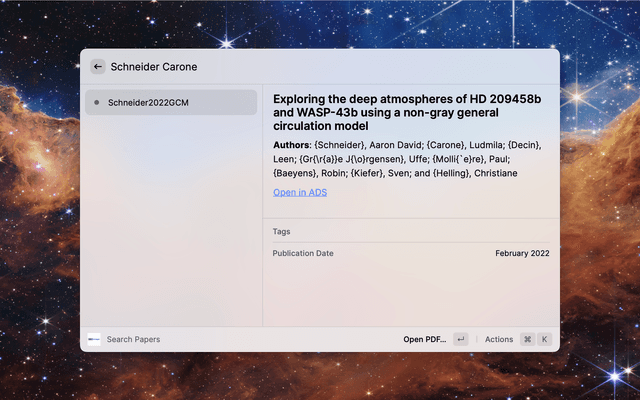This screenshot has width=640, height=400.
Task: Click the K key icon
Action: coord(544,339)
